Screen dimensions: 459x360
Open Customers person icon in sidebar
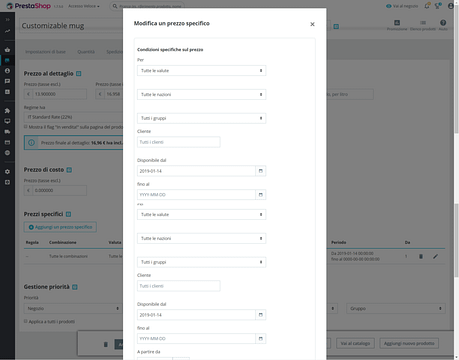(x=7, y=71)
